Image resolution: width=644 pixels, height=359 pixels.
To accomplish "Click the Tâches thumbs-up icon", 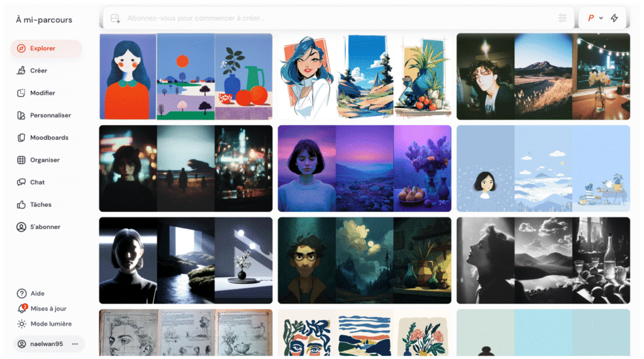I will [x=22, y=204].
